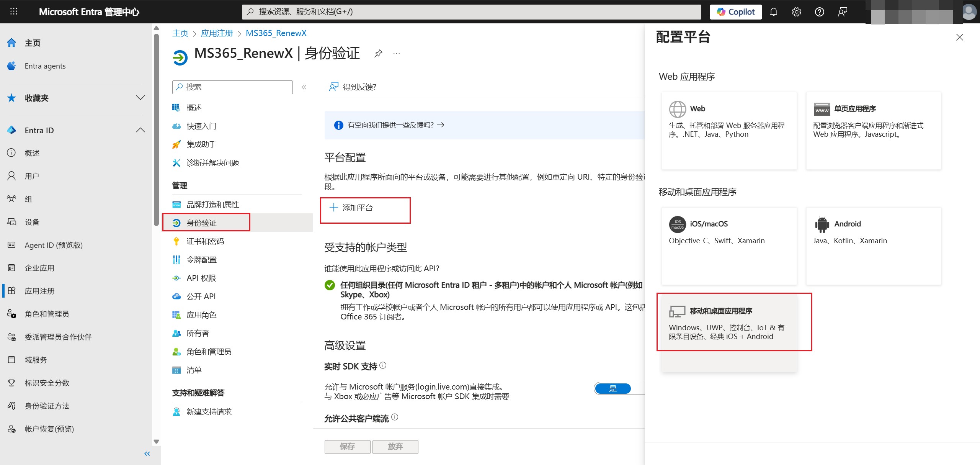Open the app launcher waffle icon
Screen dimensions: 980x465
14,11
